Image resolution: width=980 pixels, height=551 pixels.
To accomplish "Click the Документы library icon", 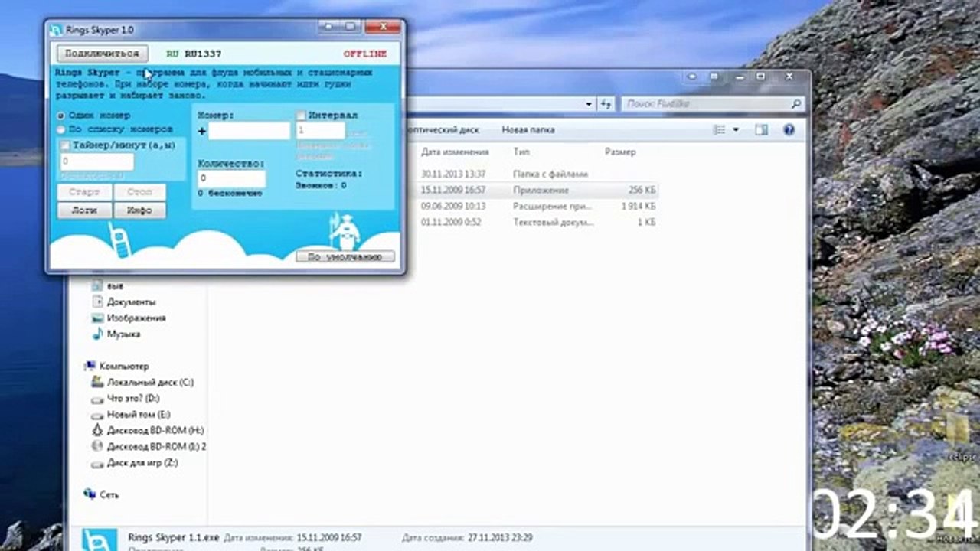I will (x=97, y=302).
